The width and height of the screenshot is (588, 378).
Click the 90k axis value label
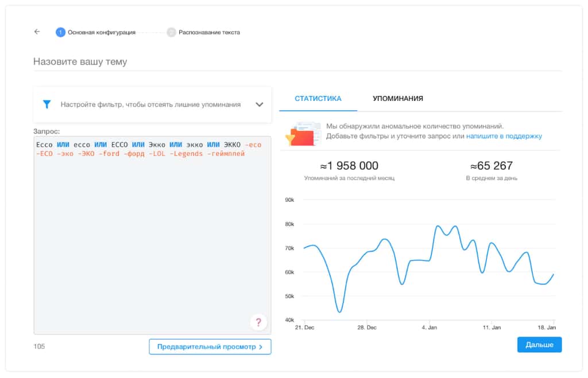coord(289,200)
